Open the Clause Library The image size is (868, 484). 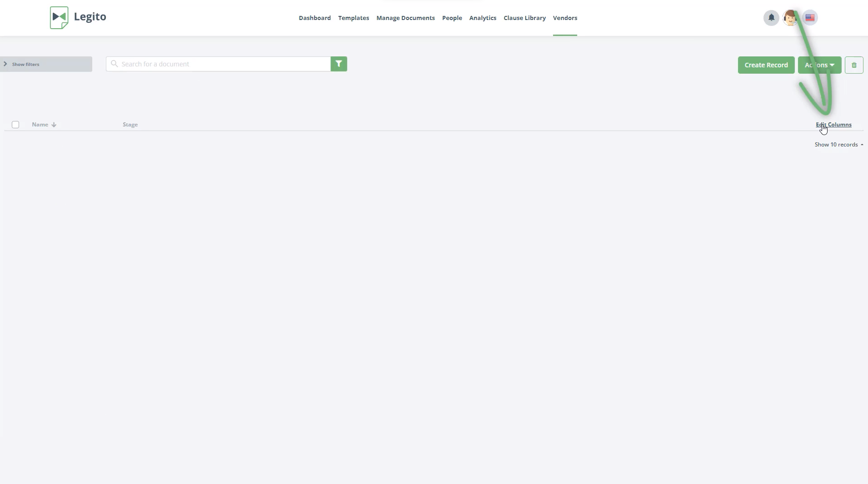click(524, 18)
